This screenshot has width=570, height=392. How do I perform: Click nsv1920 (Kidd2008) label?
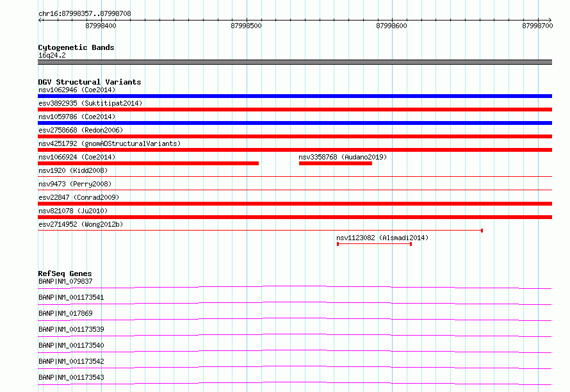(x=73, y=170)
